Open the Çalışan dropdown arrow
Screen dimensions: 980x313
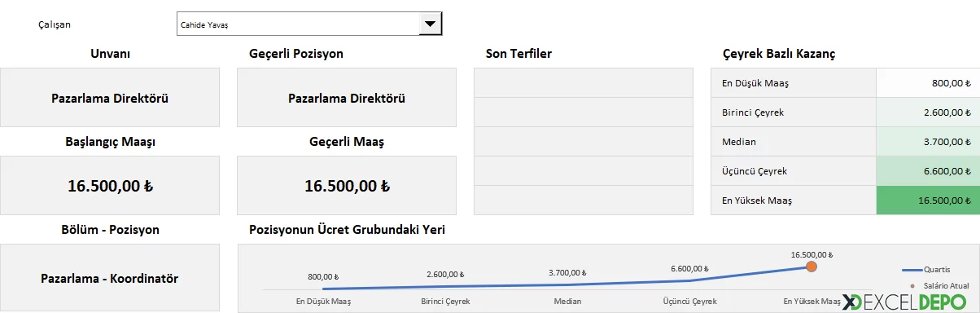pos(430,24)
